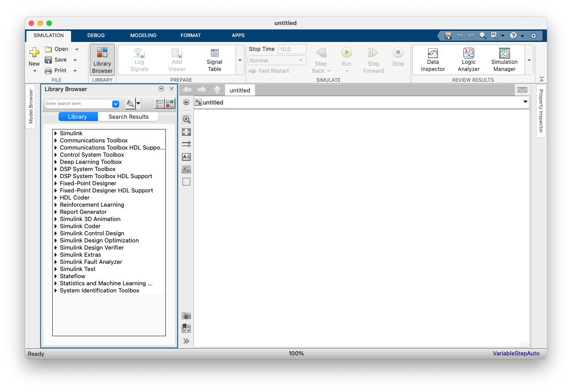Select the Search Results tab
Image resolution: width=572 pixels, height=392 pixels.
128,117
